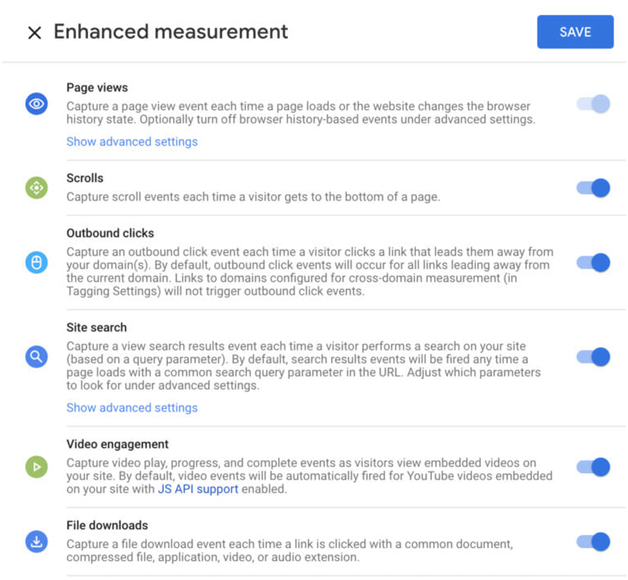628x580 pixels.
Task: Switch off Site search toggle
Action: [593, 356]
